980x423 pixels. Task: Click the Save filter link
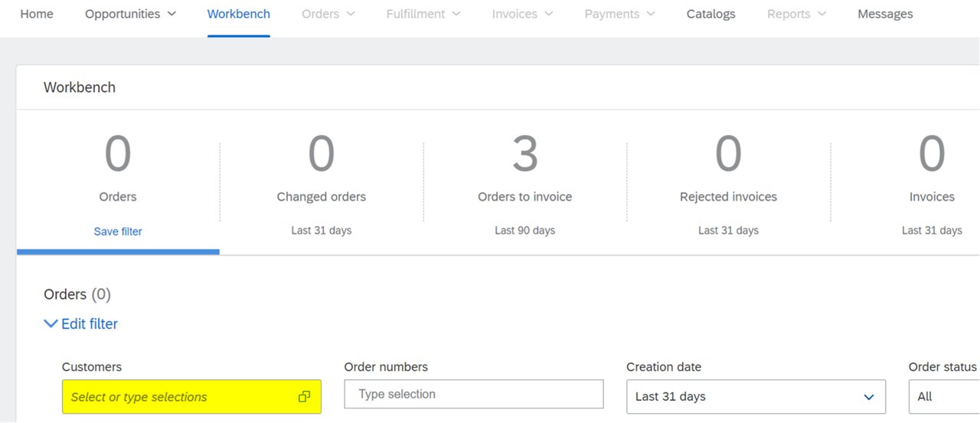[x=118, y=231]
